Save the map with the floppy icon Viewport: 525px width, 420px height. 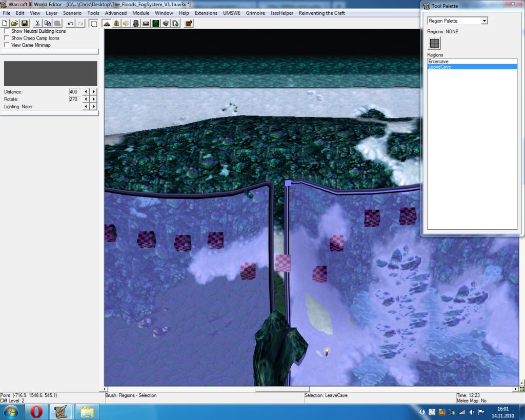coord(25,24)
